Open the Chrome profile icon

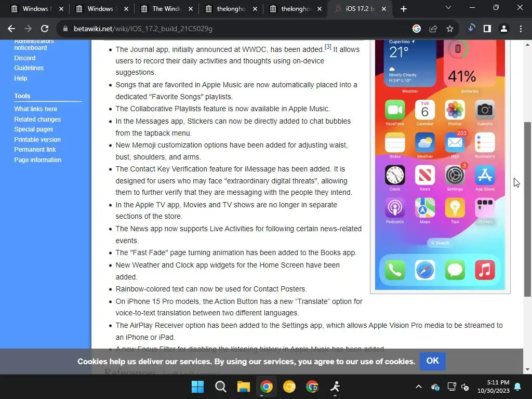[x=504, y=29]
